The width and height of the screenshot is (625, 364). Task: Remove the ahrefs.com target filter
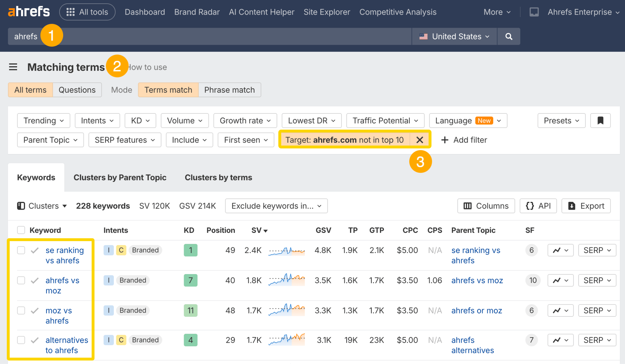click(420, 140)
